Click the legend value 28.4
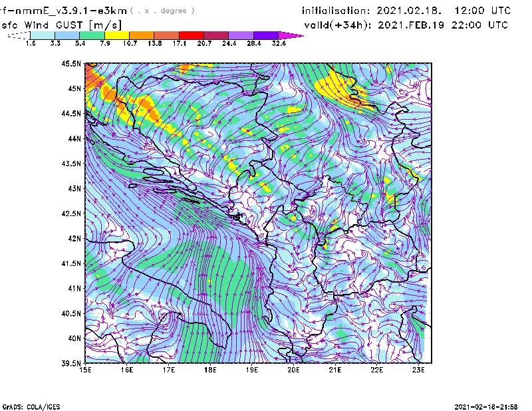The width and height of the screenshot is (532, 411). coord(254,43)
